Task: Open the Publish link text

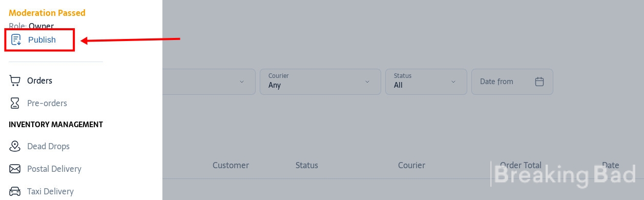Action: pyautogui.click(x=42, y=39)
